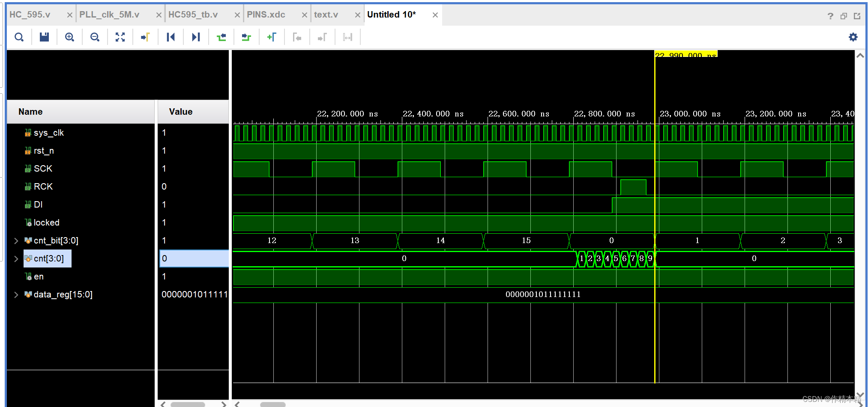Jump to previous signal transition

coord(221,37)
